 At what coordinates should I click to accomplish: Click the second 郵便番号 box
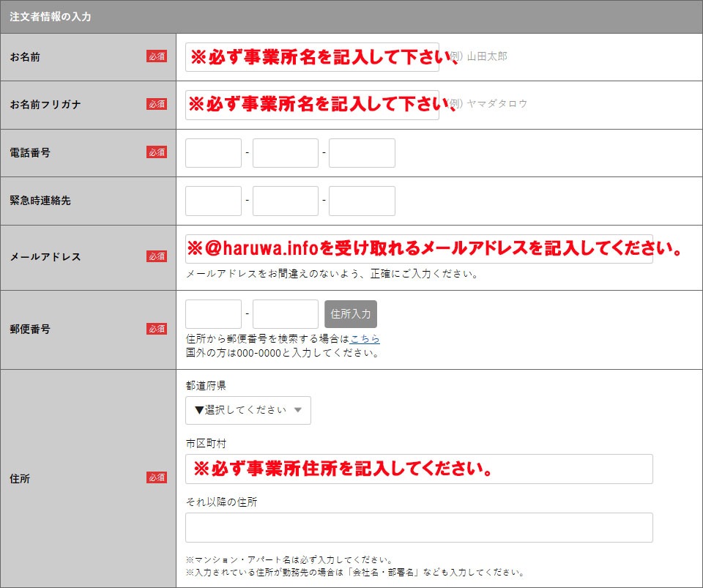286,314
